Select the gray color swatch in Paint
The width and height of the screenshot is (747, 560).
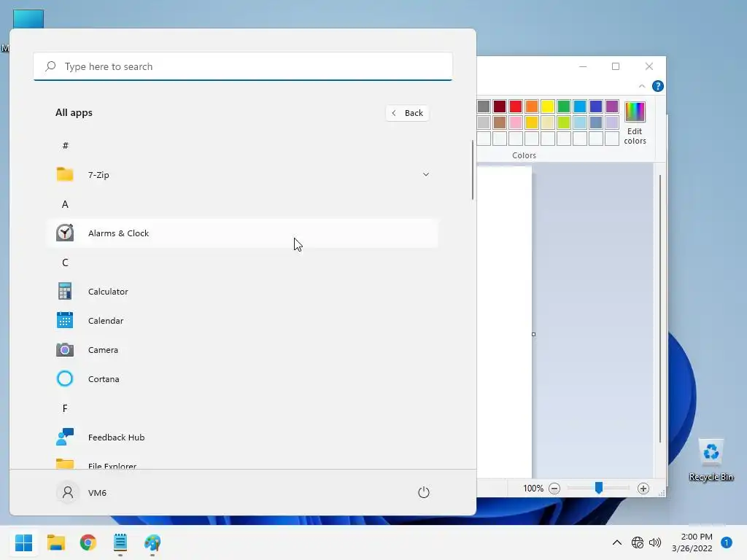pyautogui.click(x=484, y=106)
